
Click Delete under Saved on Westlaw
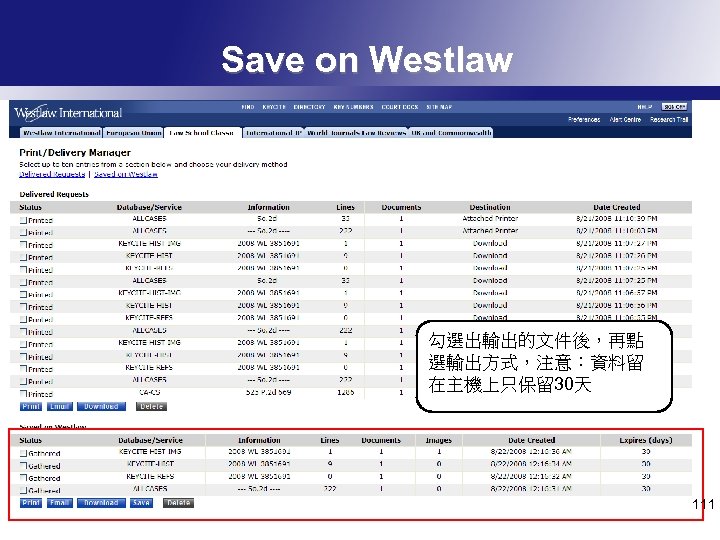[179, 503]
